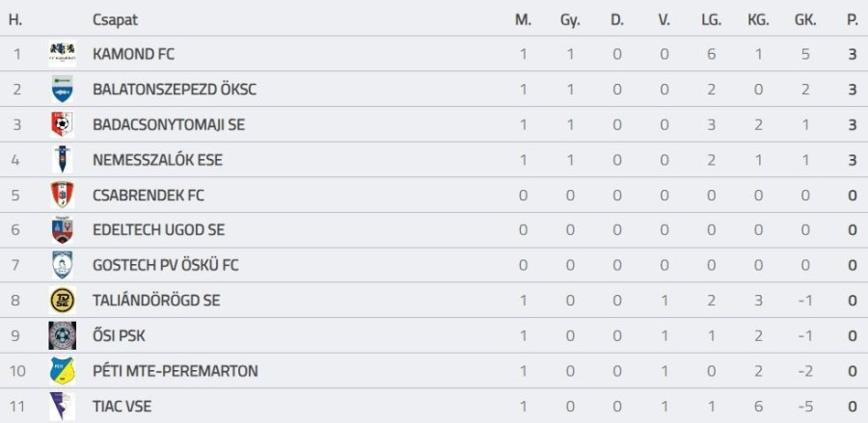
Task: Click the Taliándörögd SE yellow logo
Action: [x=63, y=301]
